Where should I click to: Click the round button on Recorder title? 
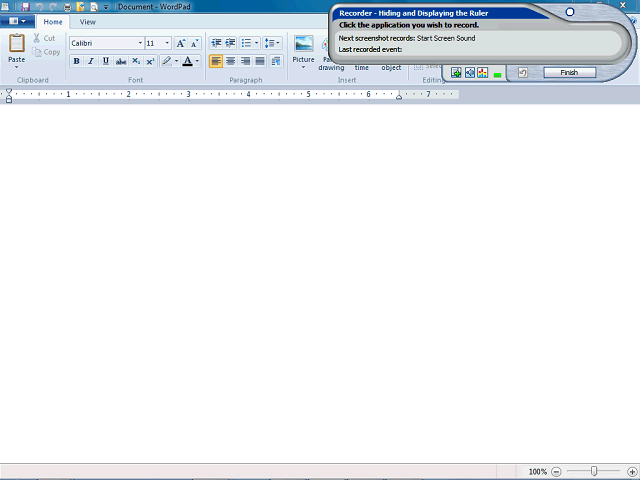click(x=570, y=12)
